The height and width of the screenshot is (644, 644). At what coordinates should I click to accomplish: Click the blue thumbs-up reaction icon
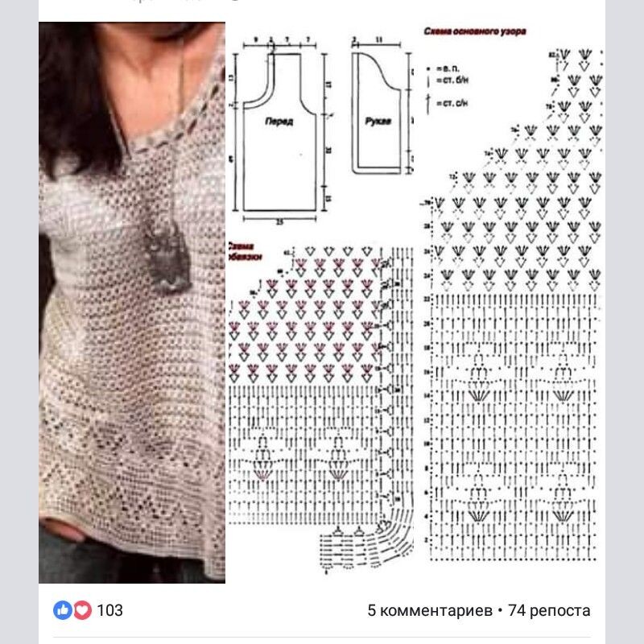pos(63,610)
